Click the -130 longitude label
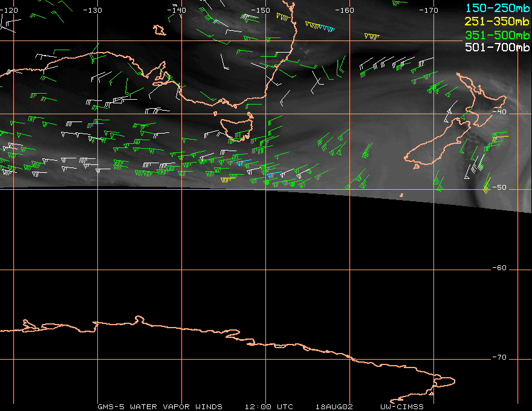This screenshot has width=532, height=411. pos(92,10)
